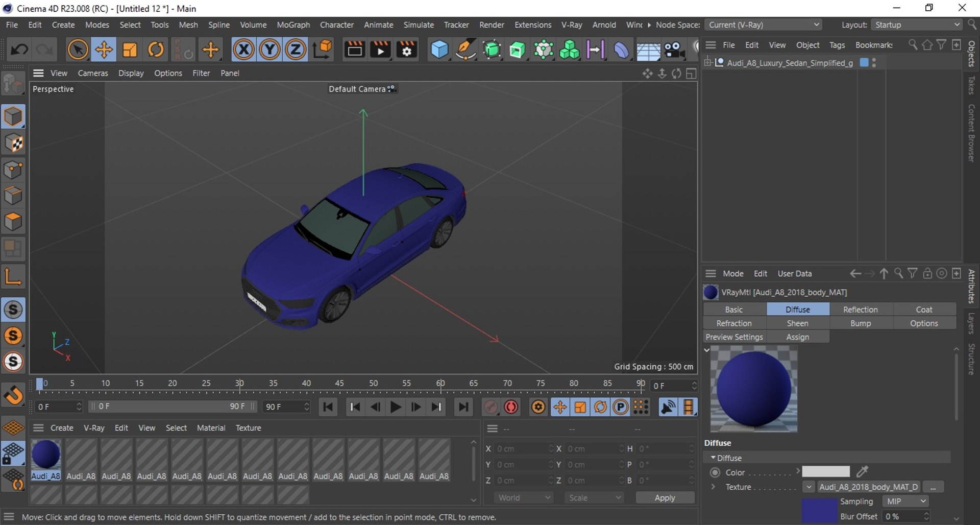The height and width of the screenshot is (525, 980).
Task: Toggle Z axis lock
Action: pos(295,50)
